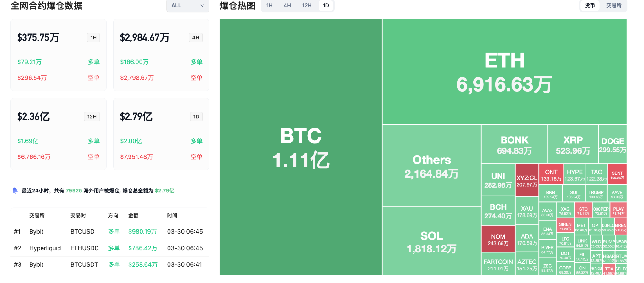Toggle heatmap view to 货币
This screenshot has width=644, height=283.
(x=590, y=6)
